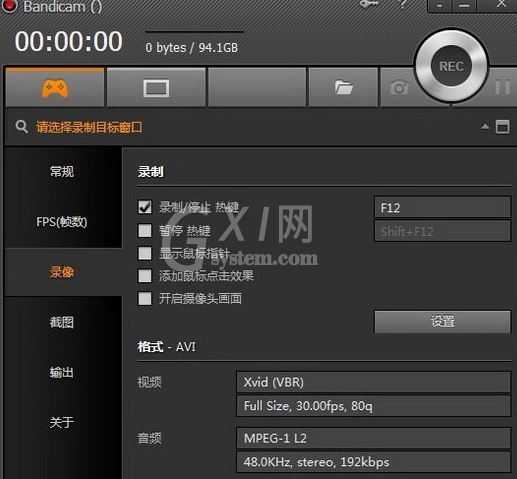517x479 pixels.
Task: Click 48.0KHz, stereo, 192kbps field
Action: [373, 462]
